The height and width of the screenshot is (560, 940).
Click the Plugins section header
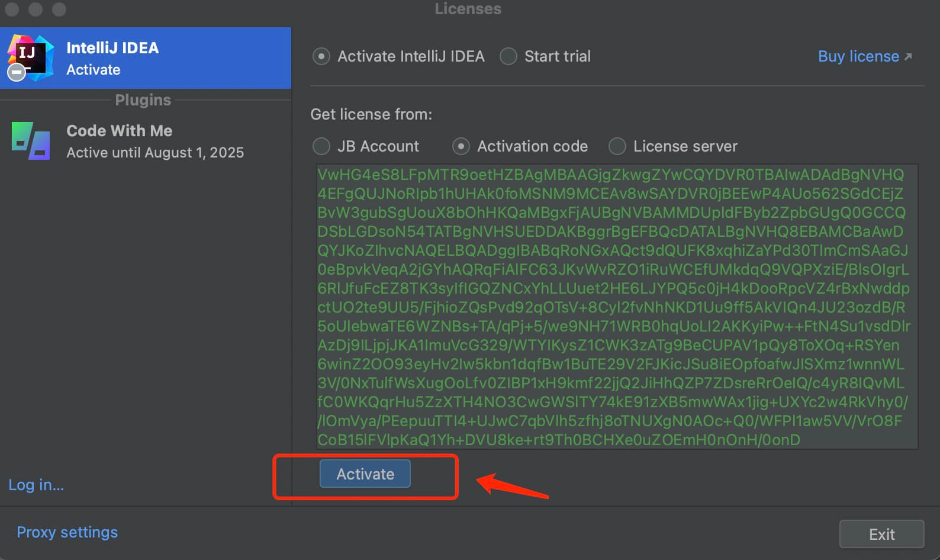click(x=143, y=100)
